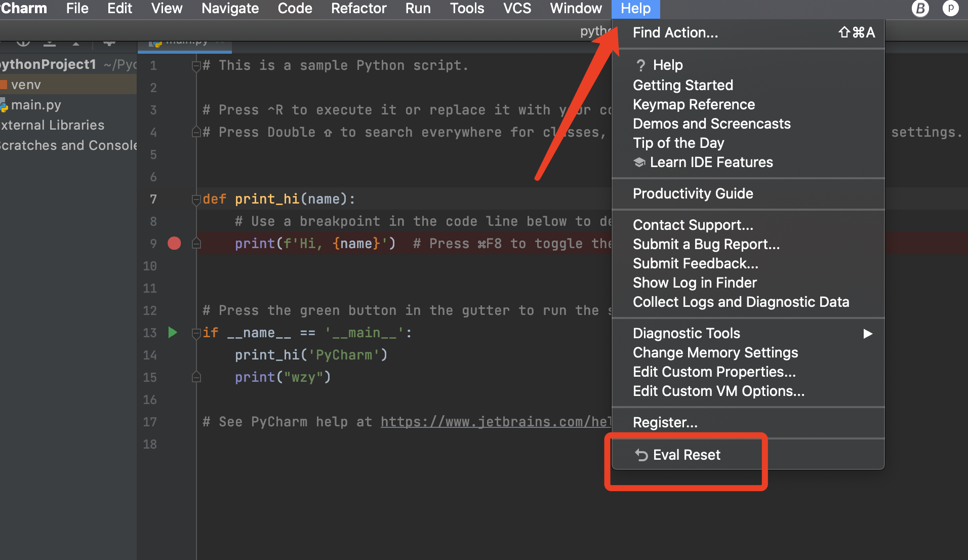Click the '# Use a breakpoint' comment on line 8
968x560 pixels.
423,221
